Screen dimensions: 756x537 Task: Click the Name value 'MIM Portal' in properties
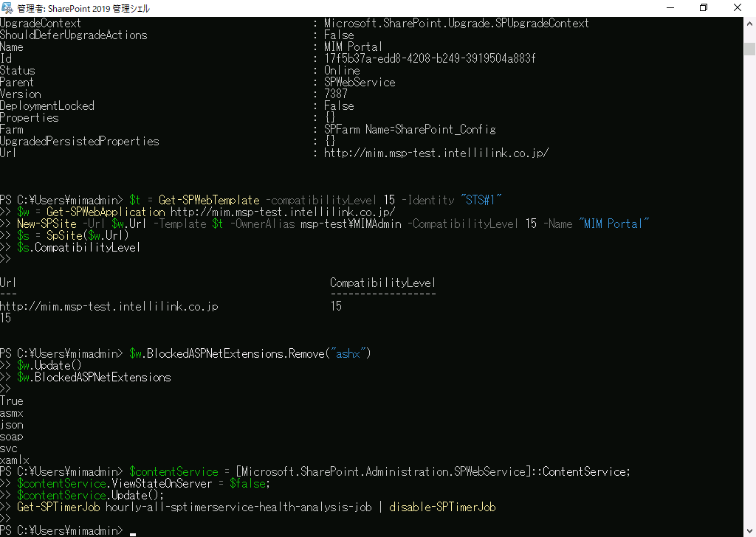pos(353,46)
